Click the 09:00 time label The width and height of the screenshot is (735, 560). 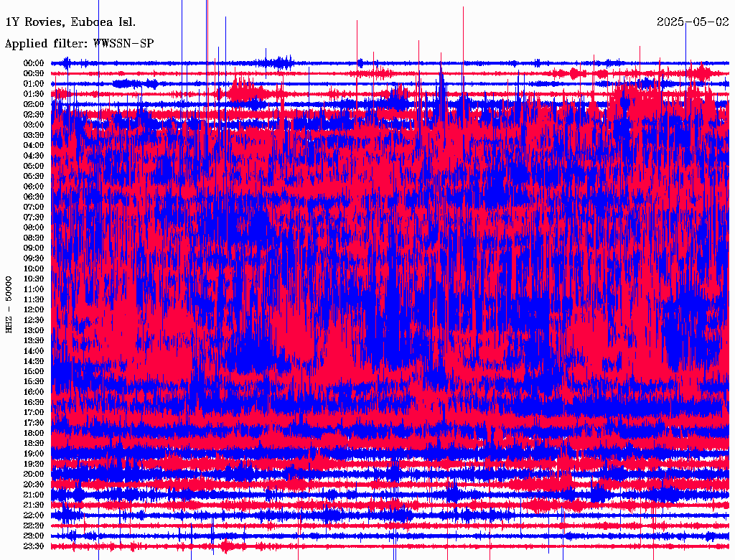point(34,248)
